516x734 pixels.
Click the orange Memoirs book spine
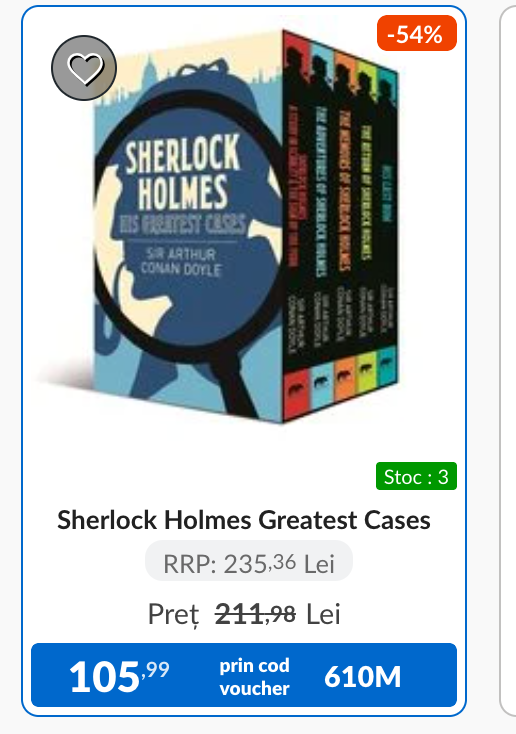[345, 225]
